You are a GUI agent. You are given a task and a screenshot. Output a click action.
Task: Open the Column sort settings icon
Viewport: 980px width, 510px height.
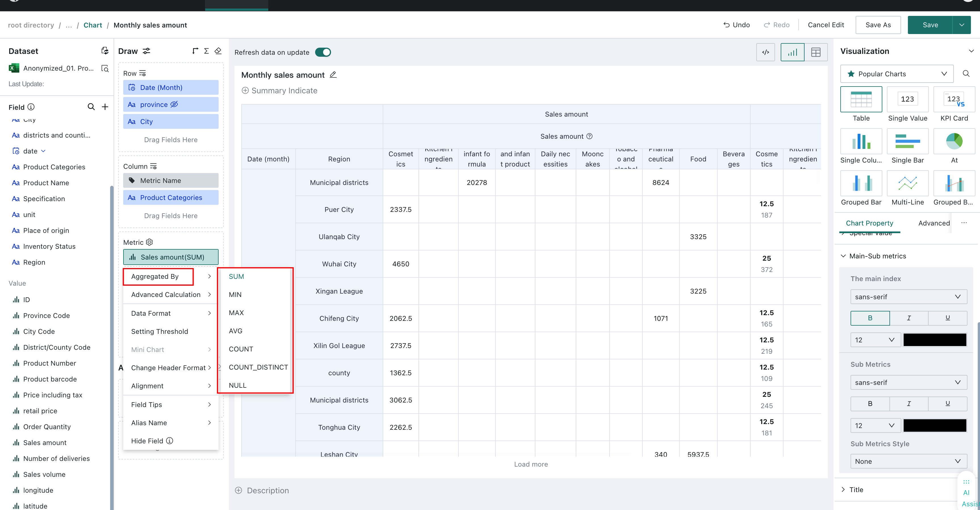click(x=153, y=166)
